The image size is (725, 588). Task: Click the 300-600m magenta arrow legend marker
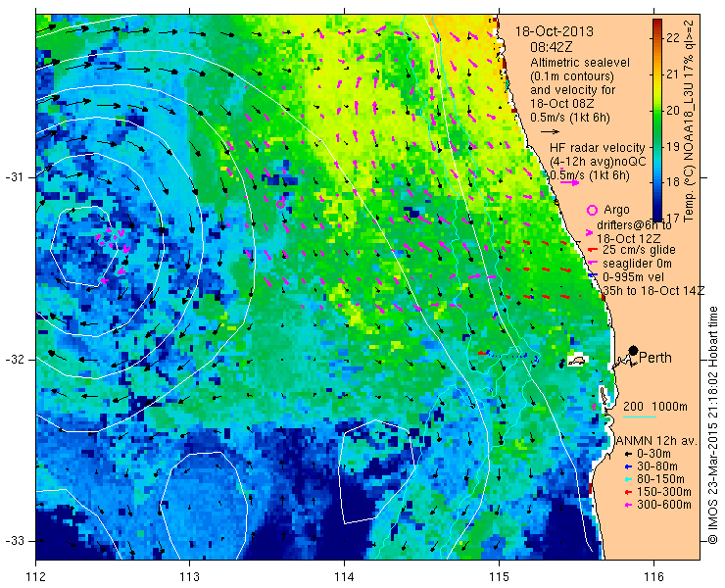point(628,505)
